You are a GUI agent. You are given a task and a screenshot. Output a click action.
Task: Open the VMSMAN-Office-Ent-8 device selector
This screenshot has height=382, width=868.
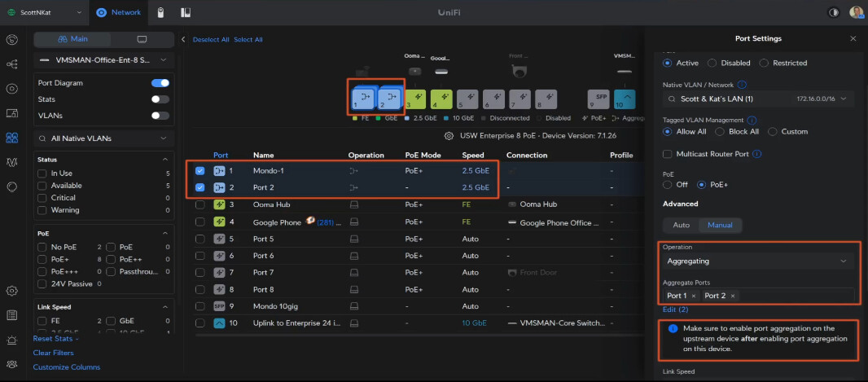tap(104, 60)
